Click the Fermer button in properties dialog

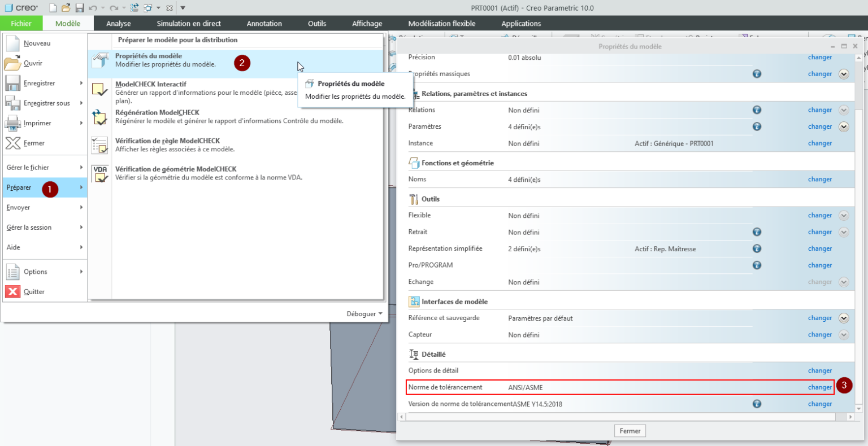coord(630,431)
